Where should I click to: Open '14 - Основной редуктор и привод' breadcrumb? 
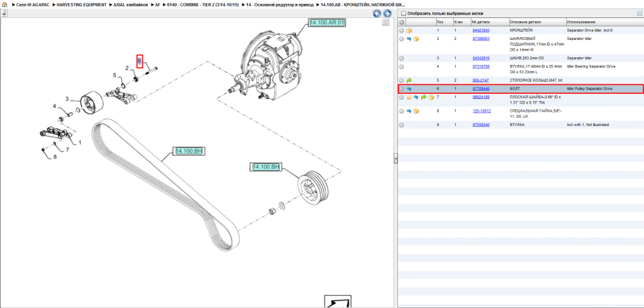[279, 5]
